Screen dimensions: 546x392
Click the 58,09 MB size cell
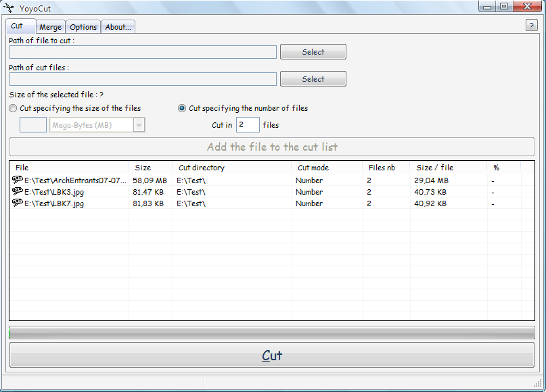click(150, 180)
